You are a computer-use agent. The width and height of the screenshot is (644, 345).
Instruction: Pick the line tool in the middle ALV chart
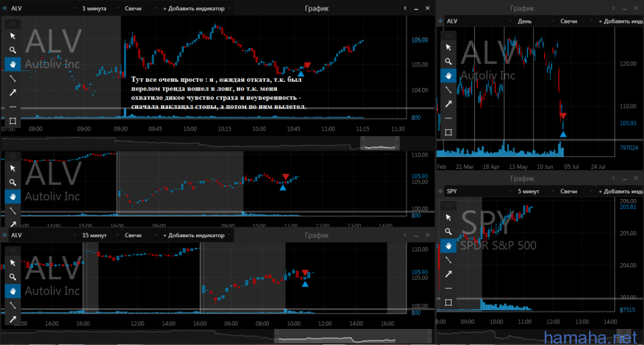pos(13,211)
